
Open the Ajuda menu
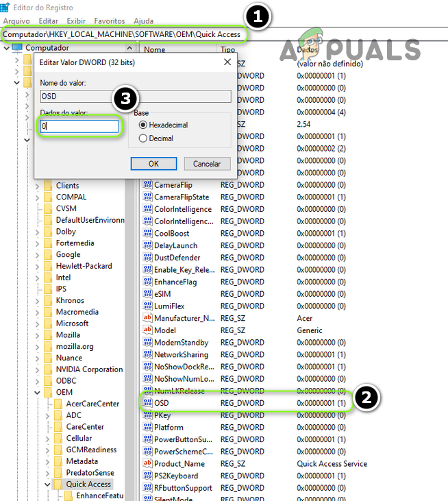click(143, 21)
